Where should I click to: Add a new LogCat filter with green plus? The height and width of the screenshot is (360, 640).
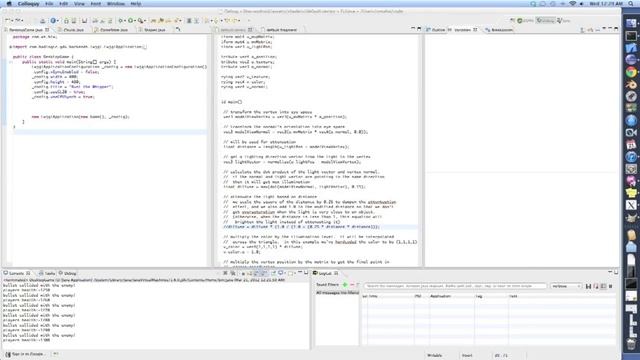[345, 285]
